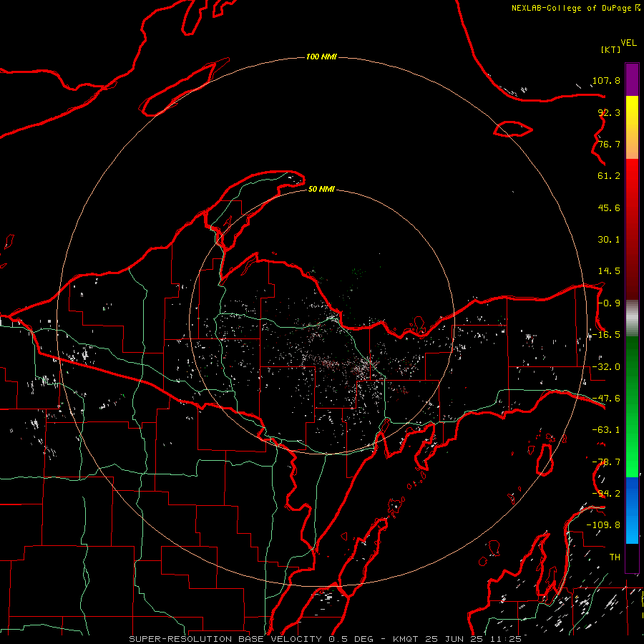Viewport: 644px width, 644px height.
Task: Click the -16.5 velocity legend value
Action: [606, 335]
